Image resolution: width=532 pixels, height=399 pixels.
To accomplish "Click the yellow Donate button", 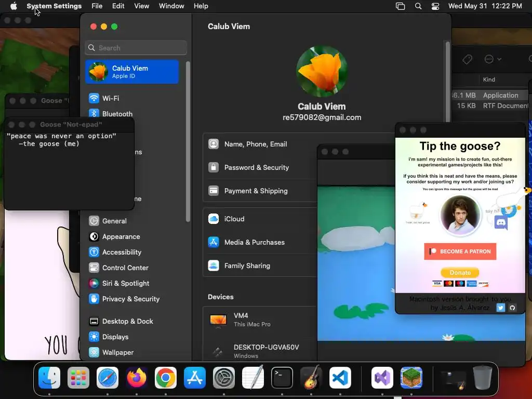I will pos(460,272).
